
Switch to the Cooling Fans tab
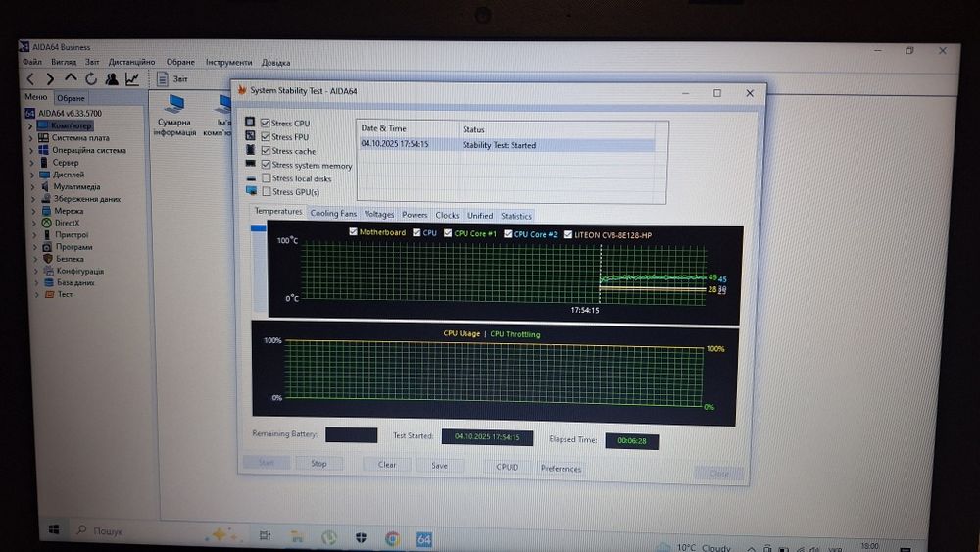pos(333,213)
